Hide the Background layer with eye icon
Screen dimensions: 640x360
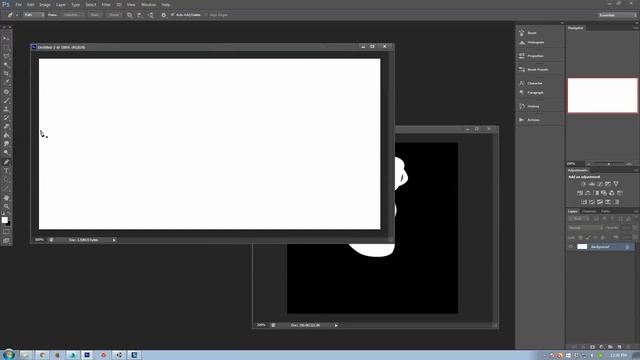pyautogui.click(x=571, y=247)
